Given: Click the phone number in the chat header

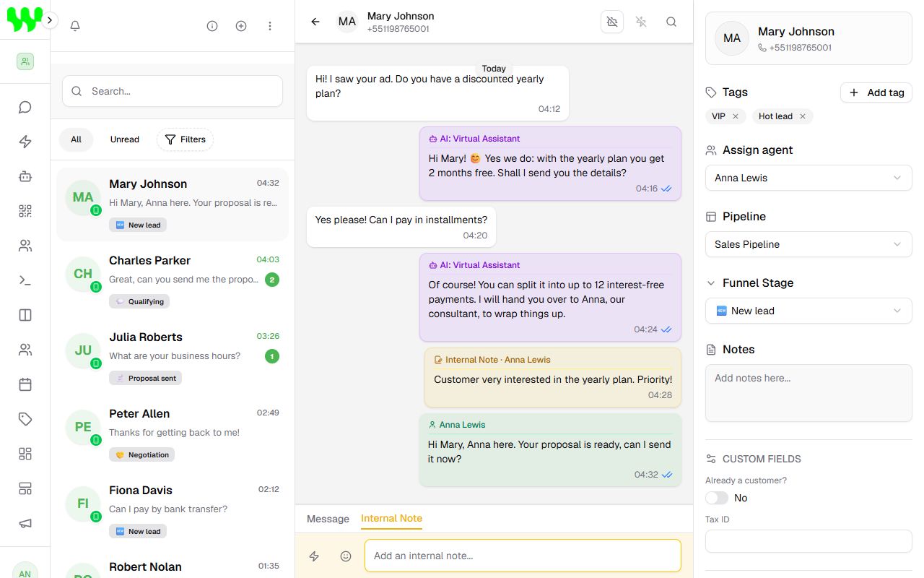Looking at the screenshot, I should point(398,29).
